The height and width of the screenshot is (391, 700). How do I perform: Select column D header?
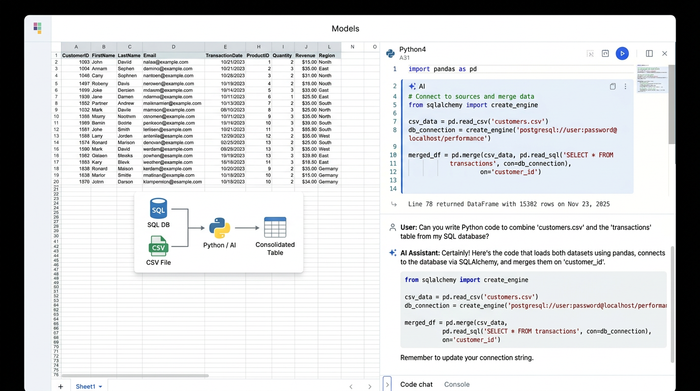point(173,47)
